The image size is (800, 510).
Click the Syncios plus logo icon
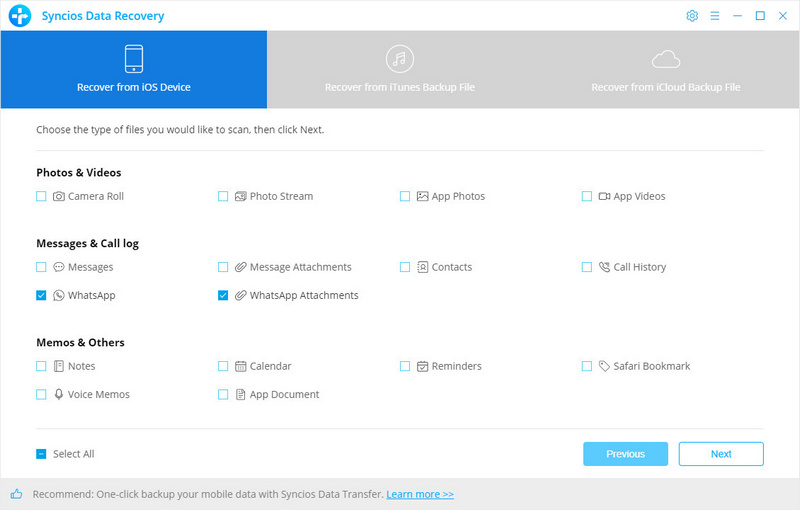[20, 16]
